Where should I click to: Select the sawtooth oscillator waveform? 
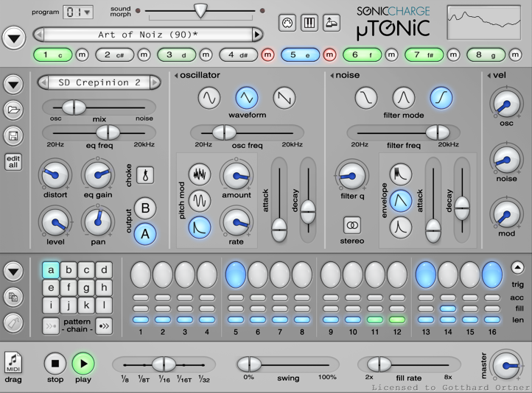(x=284, y=97)
